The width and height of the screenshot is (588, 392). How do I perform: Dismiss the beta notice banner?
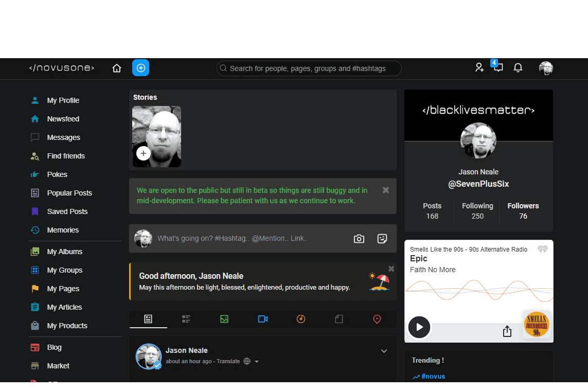(386, 190)
